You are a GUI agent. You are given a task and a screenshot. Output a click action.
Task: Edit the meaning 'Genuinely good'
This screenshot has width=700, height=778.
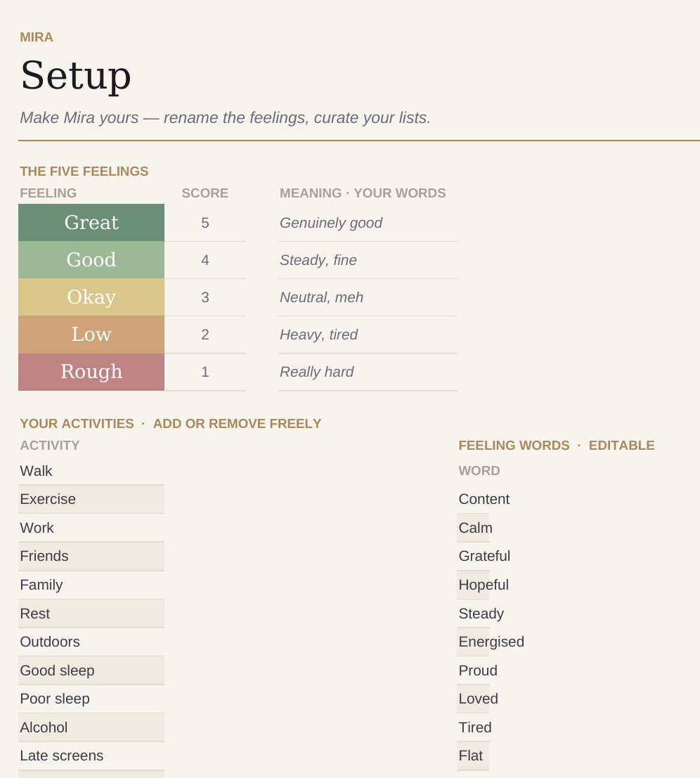click(367, 223)
